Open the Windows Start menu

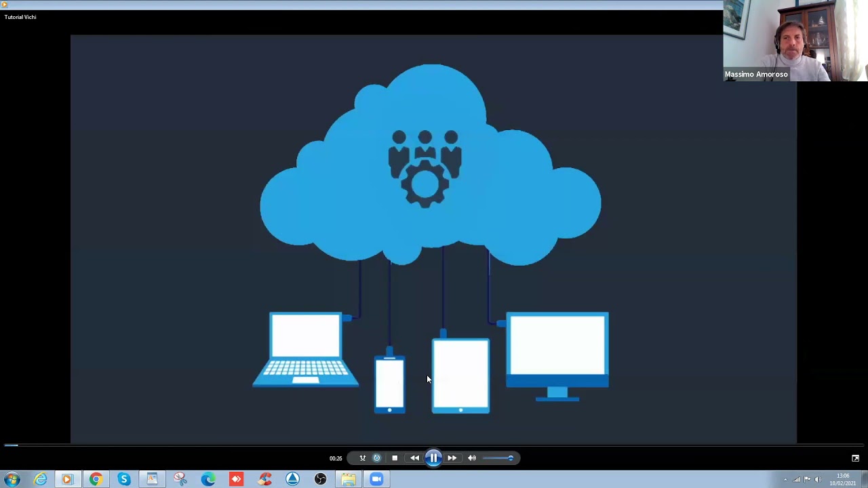12,479
